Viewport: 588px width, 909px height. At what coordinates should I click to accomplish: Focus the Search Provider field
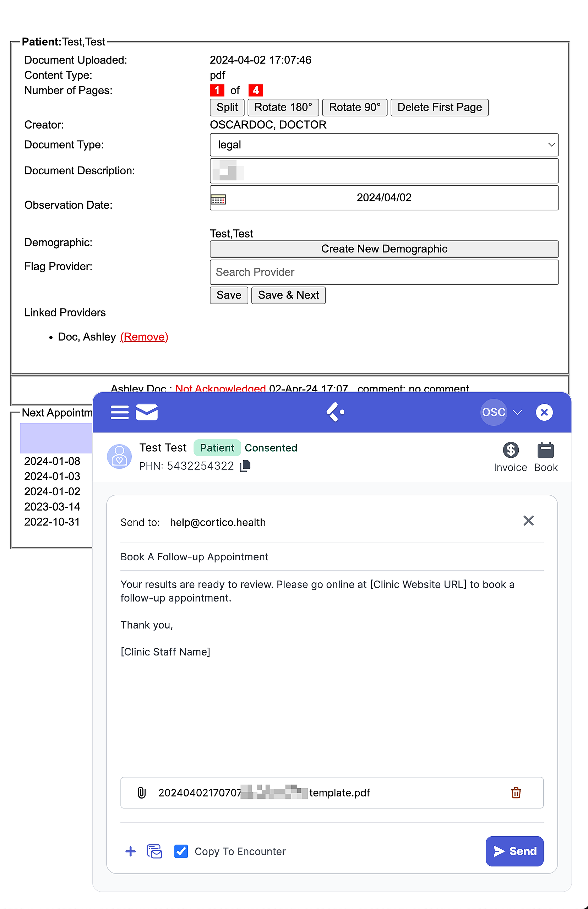384,272
